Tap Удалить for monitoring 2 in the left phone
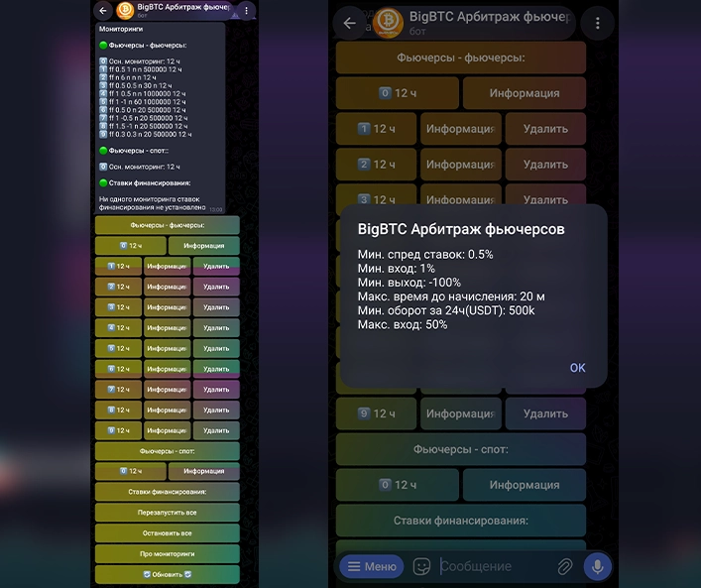 (216, 288)
